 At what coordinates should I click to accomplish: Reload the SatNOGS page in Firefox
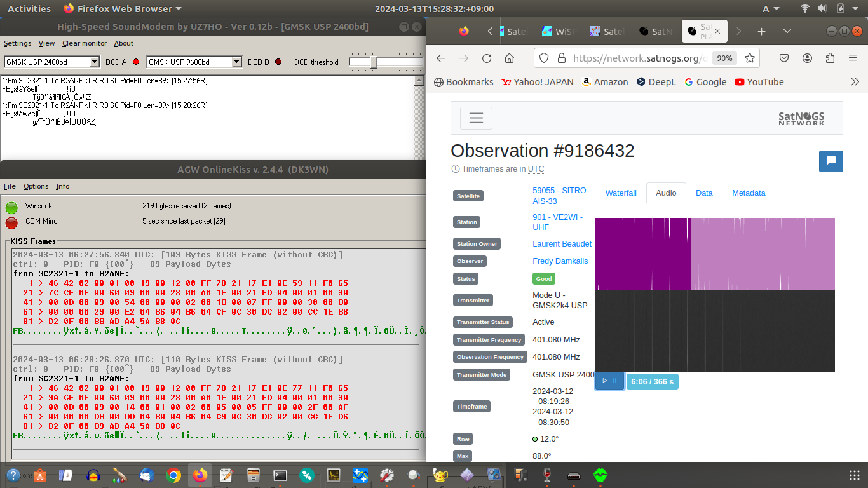487,58
